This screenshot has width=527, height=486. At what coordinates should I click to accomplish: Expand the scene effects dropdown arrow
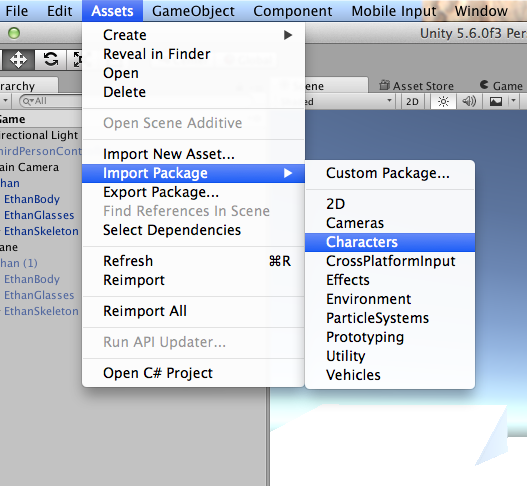tap(513, 100)
